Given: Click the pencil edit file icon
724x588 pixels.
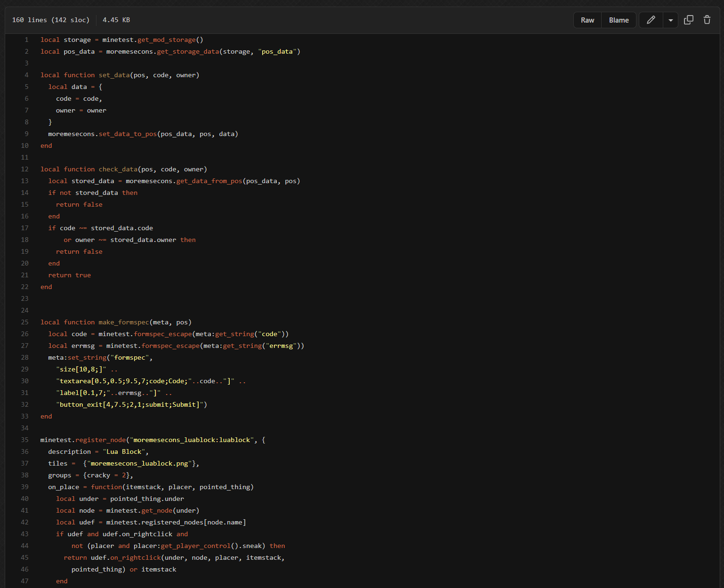Looking at the screenshot, I should 651,20.
